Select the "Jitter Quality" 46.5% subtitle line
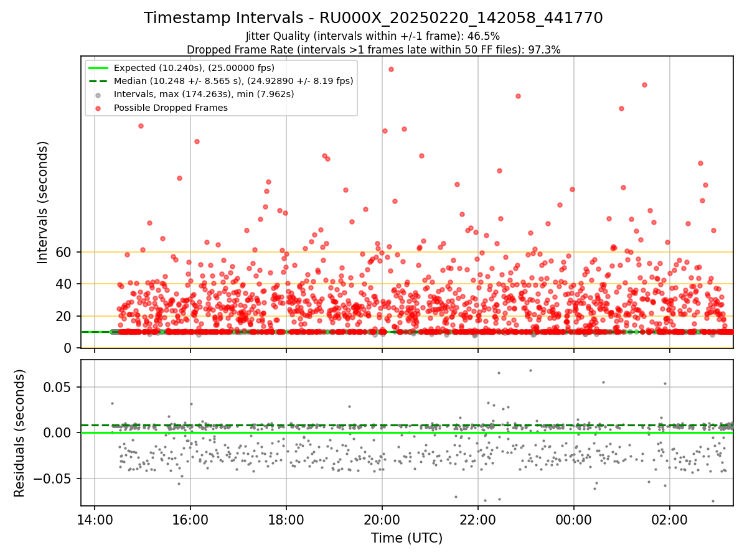This screenshot has height=560, width=747. 374,36
